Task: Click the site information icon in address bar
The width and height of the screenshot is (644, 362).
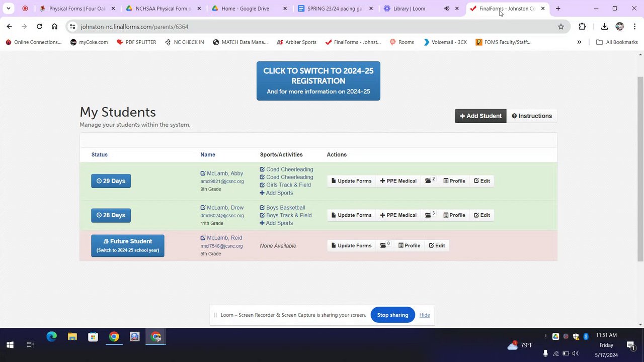Action: pos(72,27)
